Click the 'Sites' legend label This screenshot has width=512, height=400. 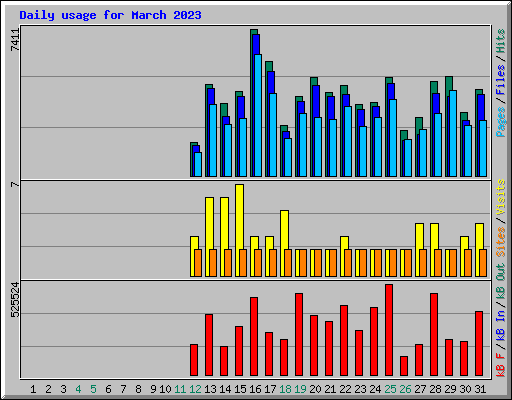pyautogui.click(x=500, y=242)
